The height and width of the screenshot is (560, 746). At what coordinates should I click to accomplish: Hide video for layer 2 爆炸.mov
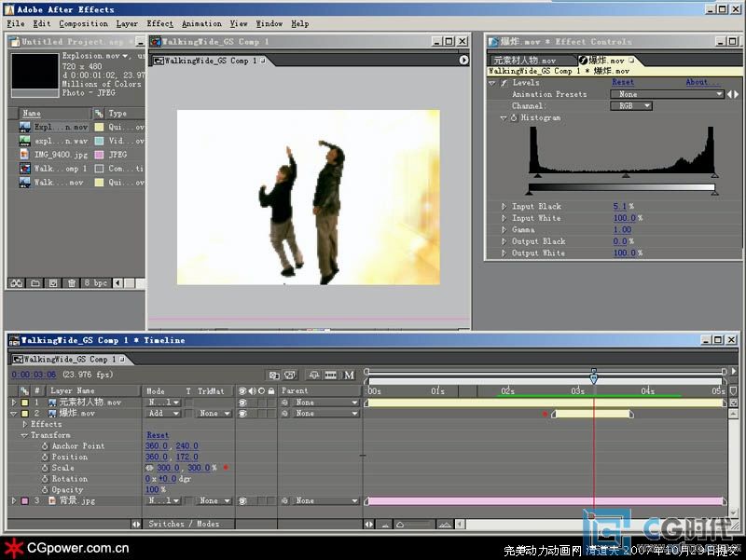(242, 413)
